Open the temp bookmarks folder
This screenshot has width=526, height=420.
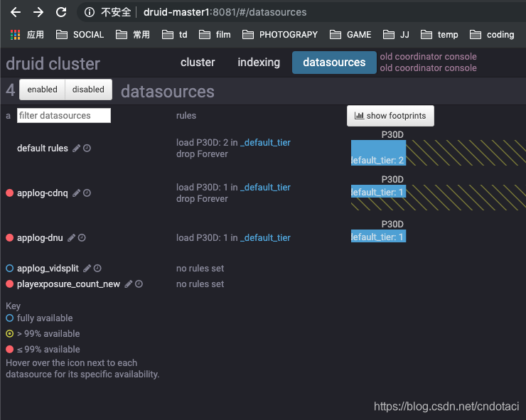[439, 35]
